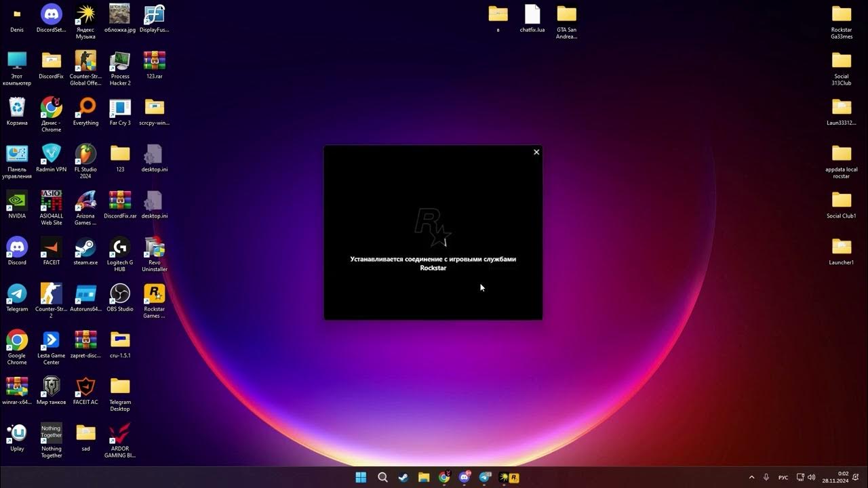Screen dimensions: 868x488
Task: Show hidden system tray icons
Action: [751, 477]
